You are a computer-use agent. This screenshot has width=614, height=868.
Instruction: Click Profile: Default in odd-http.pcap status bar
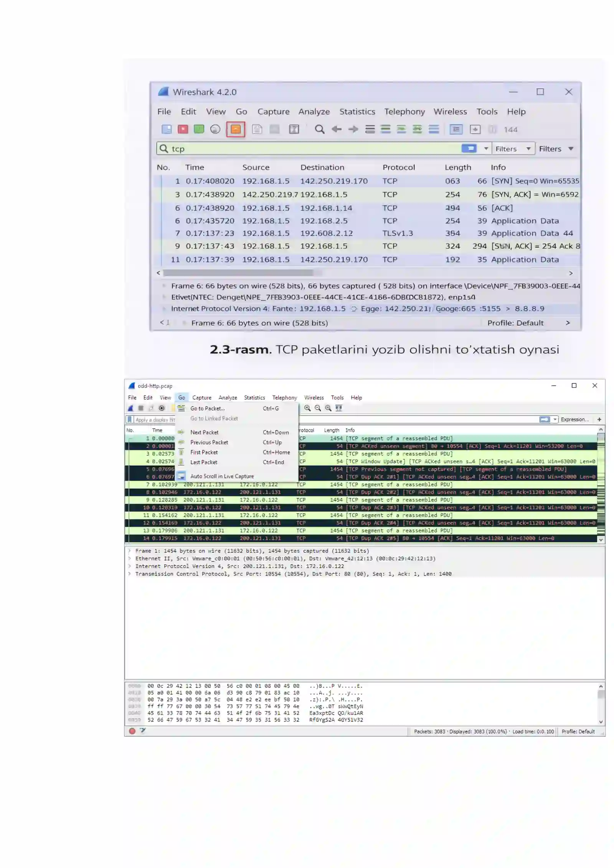click(578, 731)
